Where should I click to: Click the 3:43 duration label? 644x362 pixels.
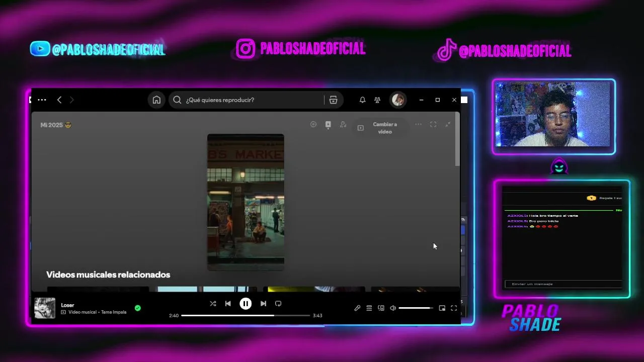pyautogui.click(x=317, y=316)
